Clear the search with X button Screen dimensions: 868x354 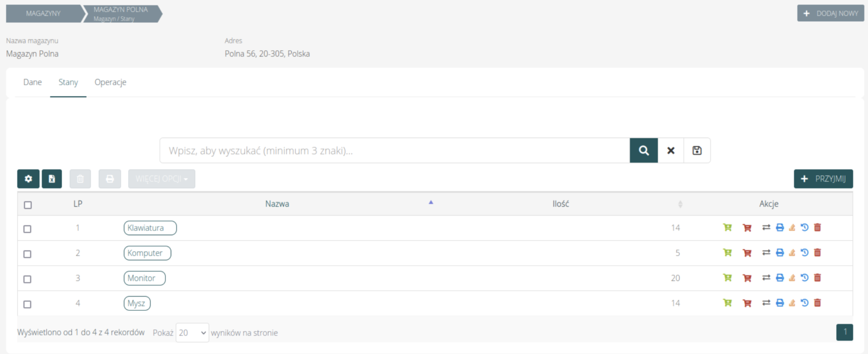670,150
